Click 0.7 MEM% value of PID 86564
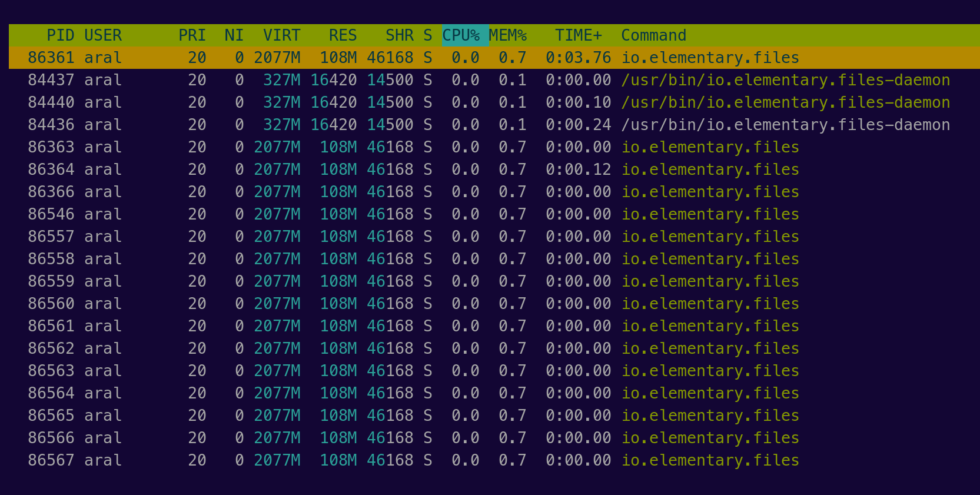The width and height of the screenshot is (980, 495). click(x=513, y=393)
